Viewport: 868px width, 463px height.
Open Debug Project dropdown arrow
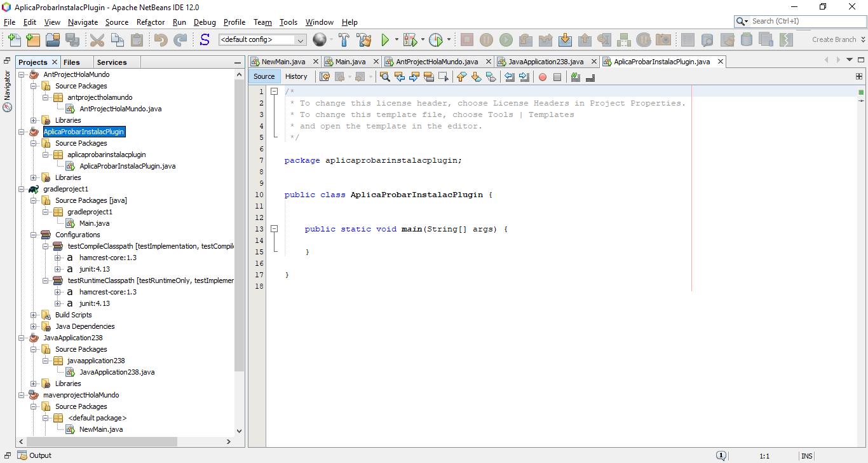(423, 39)
